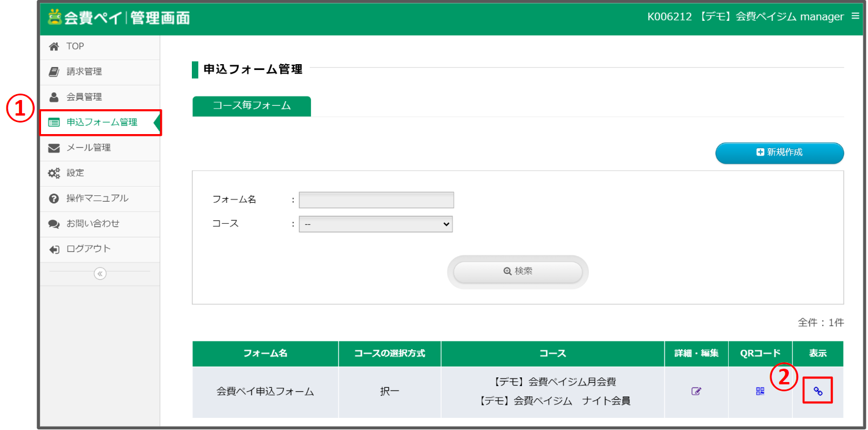Image resolution: width=868 pixels, height=430 pixels.
Task: Open the form edit icon under 詳細・編集
Action: click(696, 391)
